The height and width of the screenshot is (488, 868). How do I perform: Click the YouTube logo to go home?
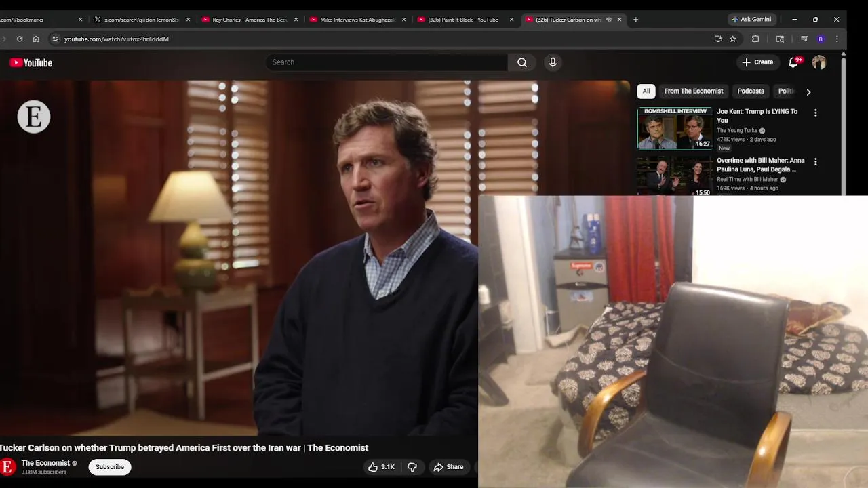coord(31,62)
